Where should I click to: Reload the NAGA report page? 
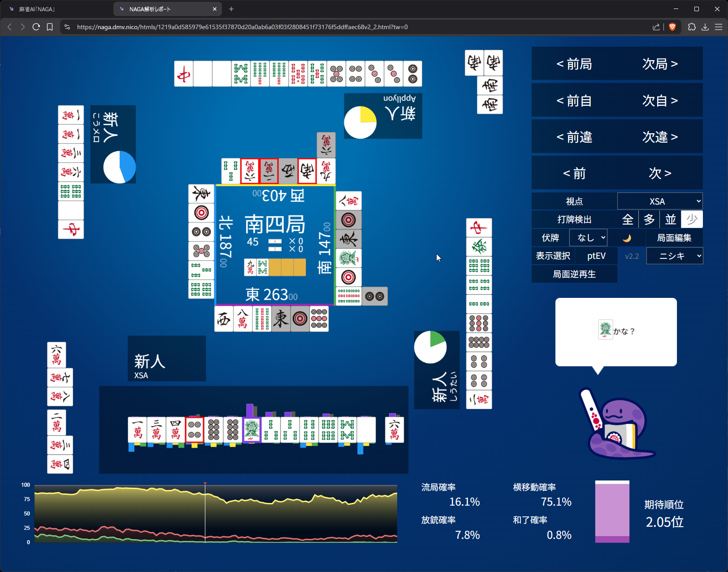pyautogui.click(x=36, y=27)
